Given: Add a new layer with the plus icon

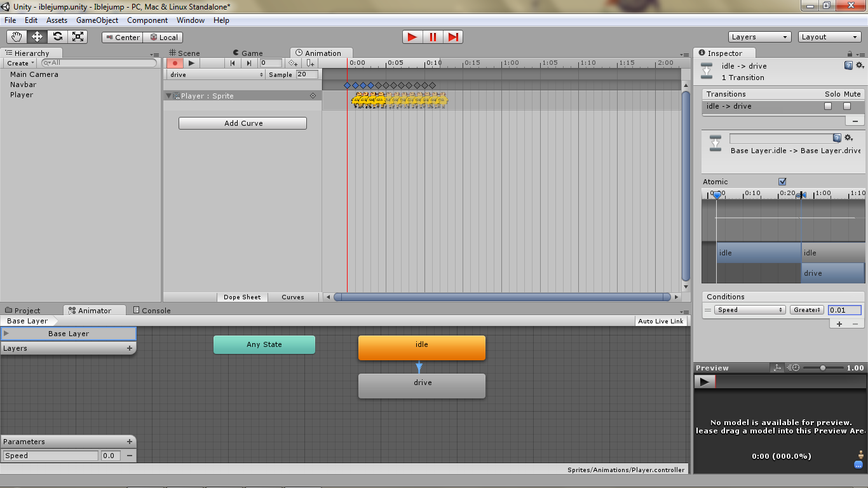Looking at the screenshot, I should [130, 348].
